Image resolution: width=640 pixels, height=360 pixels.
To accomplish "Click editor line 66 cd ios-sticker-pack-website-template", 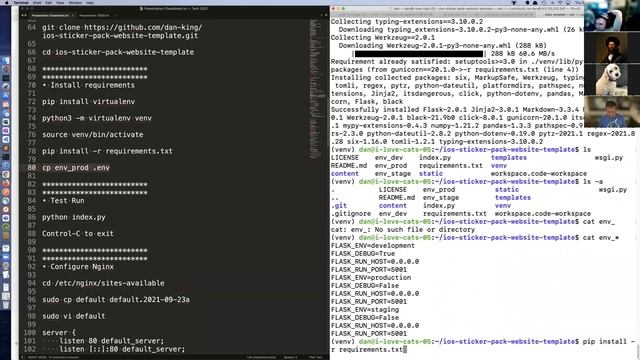I will 118,52.
